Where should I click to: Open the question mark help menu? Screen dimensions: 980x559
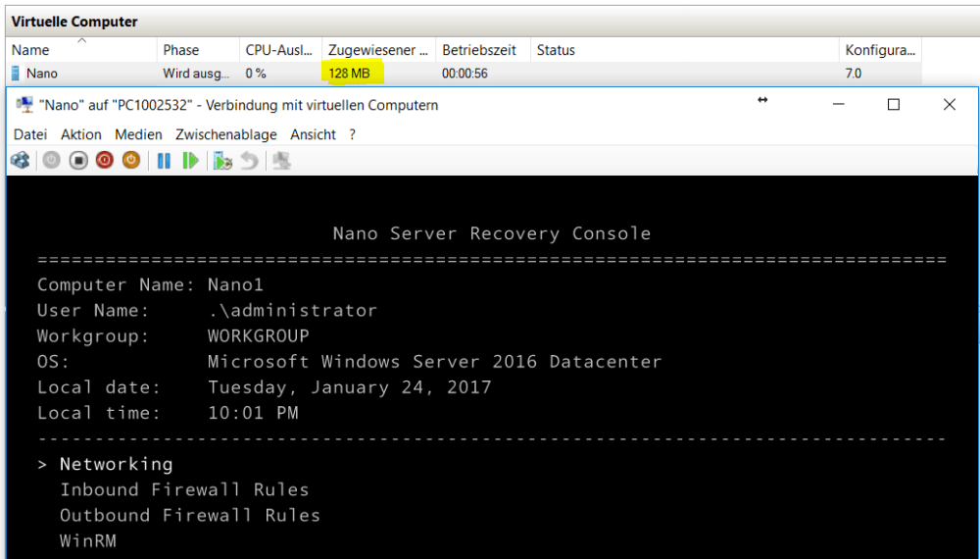click(x=352, y=134)
